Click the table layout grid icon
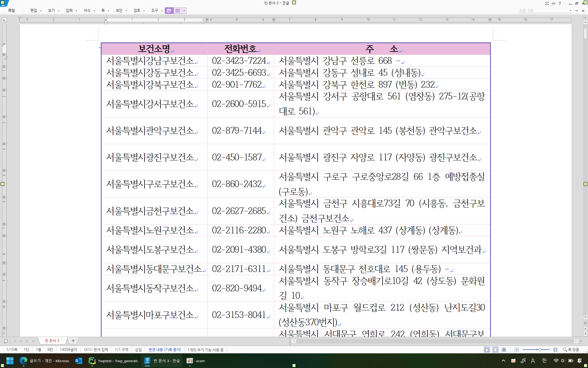This screenshot has width=588, height=368. pos(178,11)
